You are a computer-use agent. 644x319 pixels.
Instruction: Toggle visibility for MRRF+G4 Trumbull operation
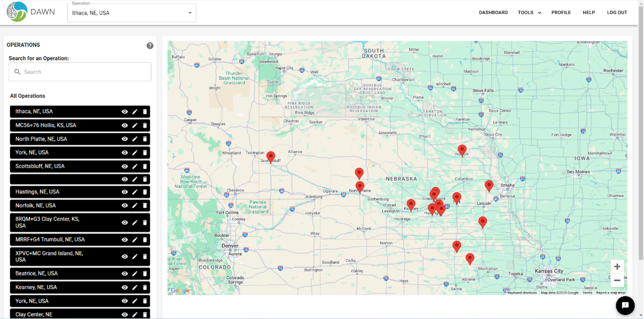[124, 240]
